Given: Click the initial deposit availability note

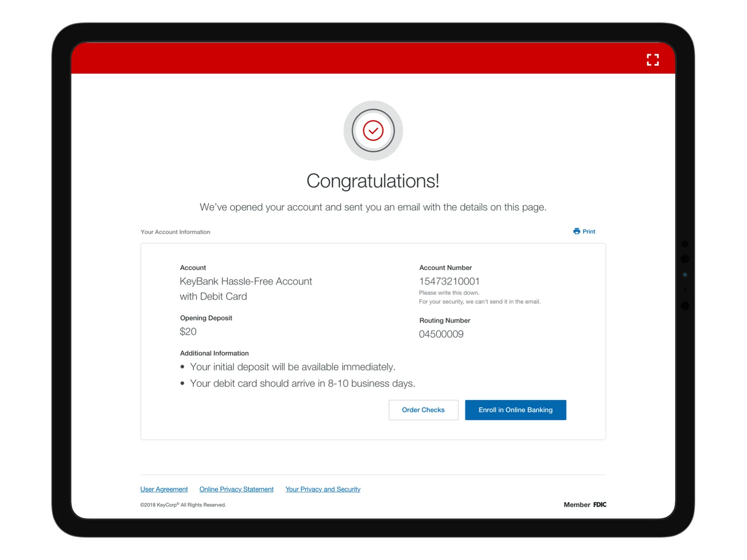Looking at the screenshot, I should click(x=293, y=367).
